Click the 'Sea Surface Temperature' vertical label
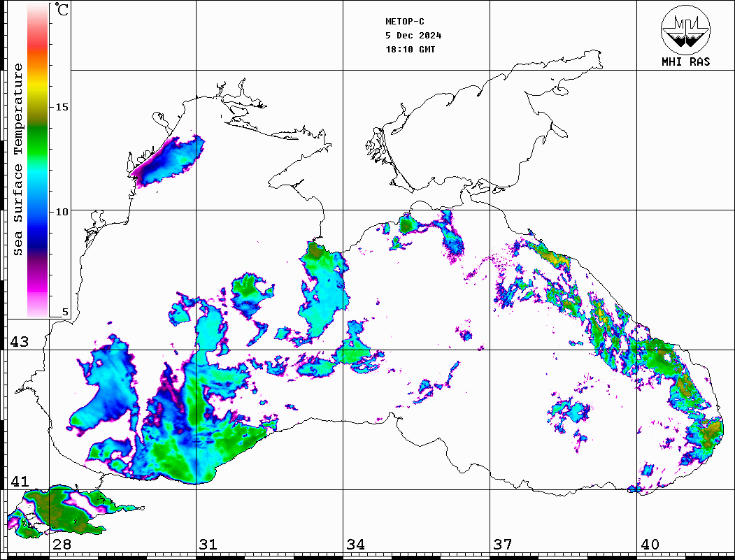 click(x=17, y=160)
